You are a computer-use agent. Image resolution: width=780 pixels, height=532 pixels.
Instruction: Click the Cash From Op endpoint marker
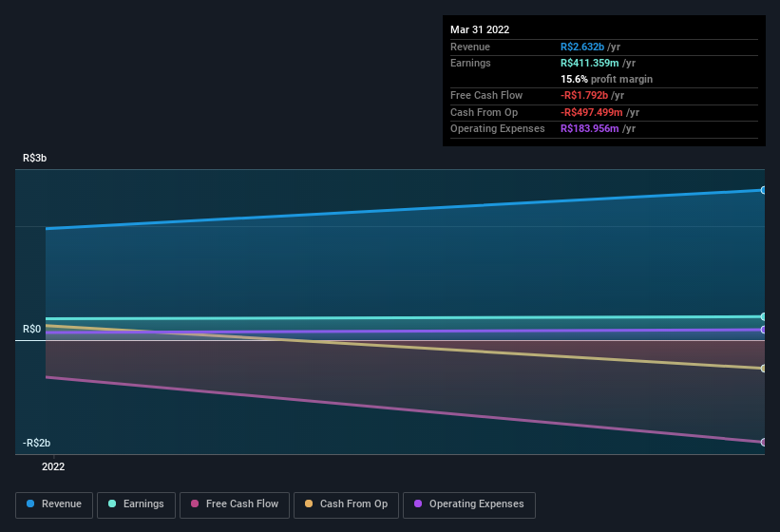point(763,369)
